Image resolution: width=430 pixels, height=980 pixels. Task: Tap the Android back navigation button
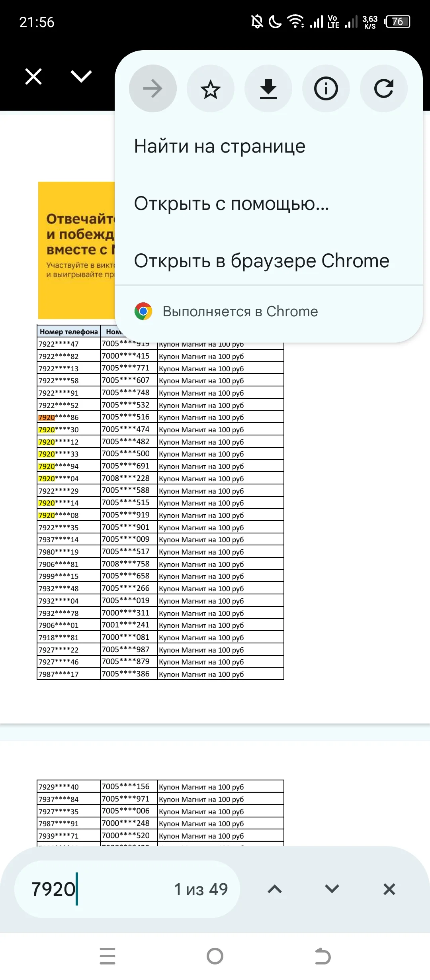(x=322, y=956)
